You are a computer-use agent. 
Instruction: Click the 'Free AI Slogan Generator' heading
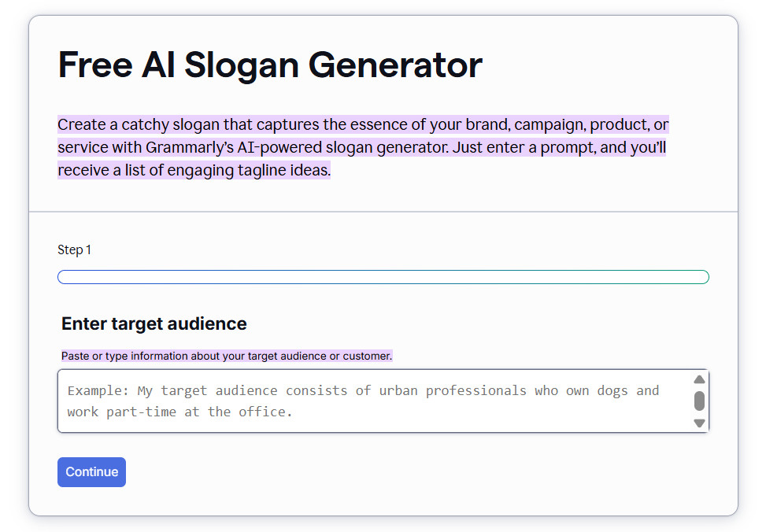[x=269, y=65]
